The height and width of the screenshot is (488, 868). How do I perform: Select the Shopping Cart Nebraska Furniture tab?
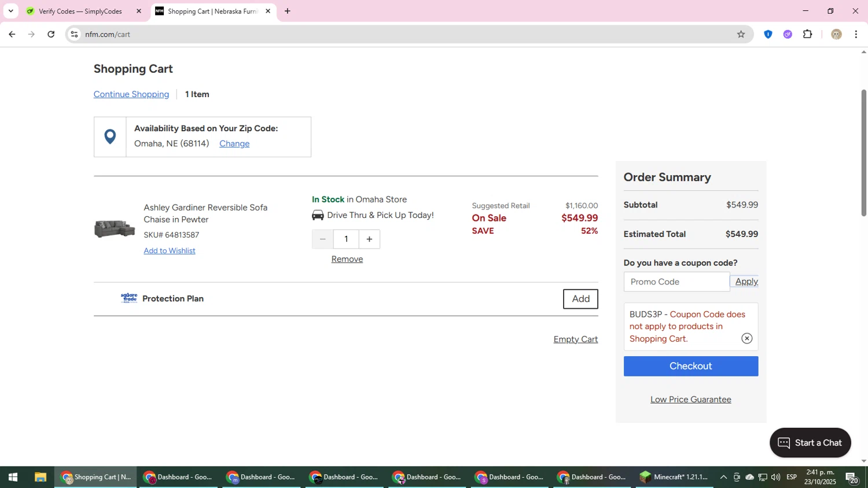point(212,11)
